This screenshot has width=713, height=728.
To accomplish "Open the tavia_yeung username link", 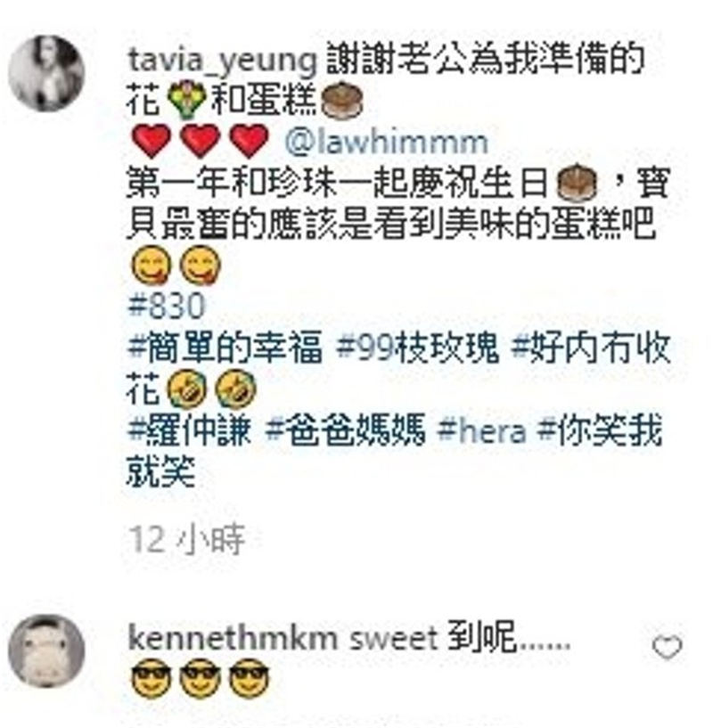I will click(223, 61).
